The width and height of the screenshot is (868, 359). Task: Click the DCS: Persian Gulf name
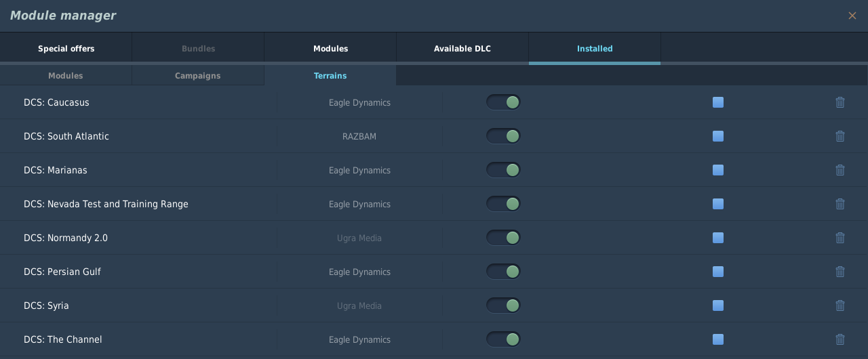62,272
